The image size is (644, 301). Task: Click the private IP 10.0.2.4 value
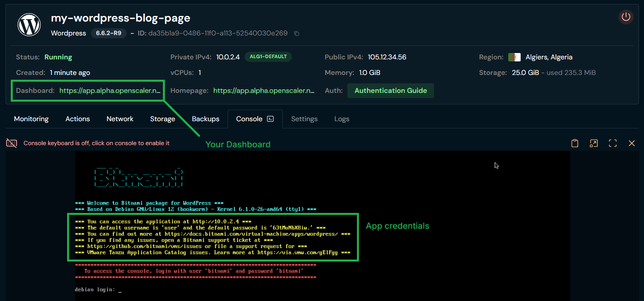pyautogui.click(x=228, y=57)
